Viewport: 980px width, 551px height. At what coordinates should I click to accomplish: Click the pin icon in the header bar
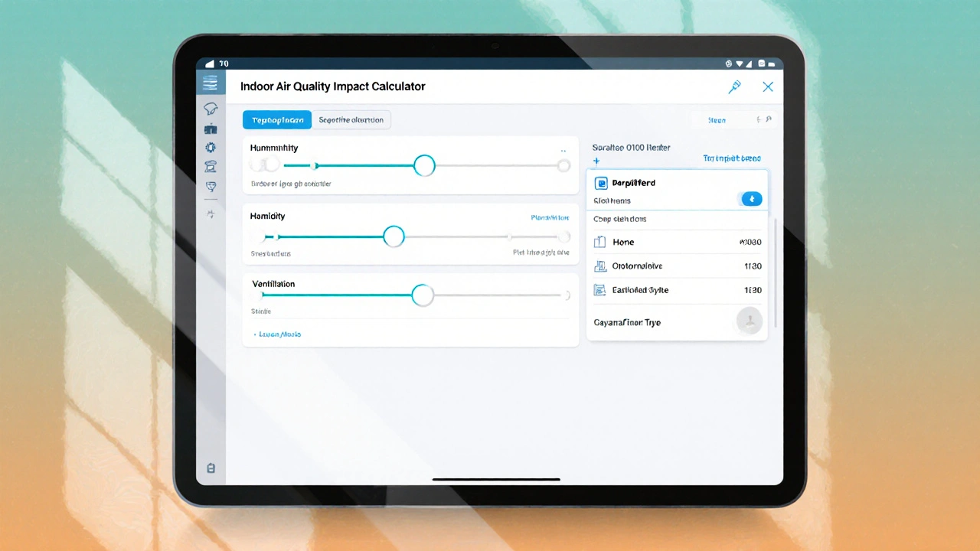coord(734,87)
